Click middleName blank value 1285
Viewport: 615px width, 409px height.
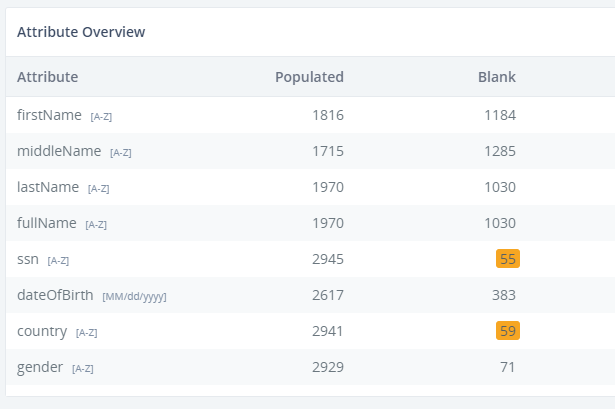tap(500, 151)
